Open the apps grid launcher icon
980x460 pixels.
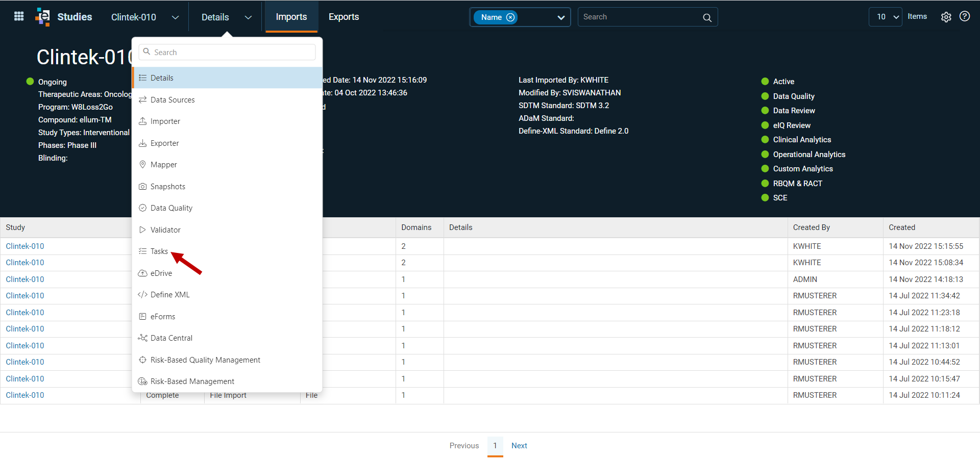[x=19, y=16]
